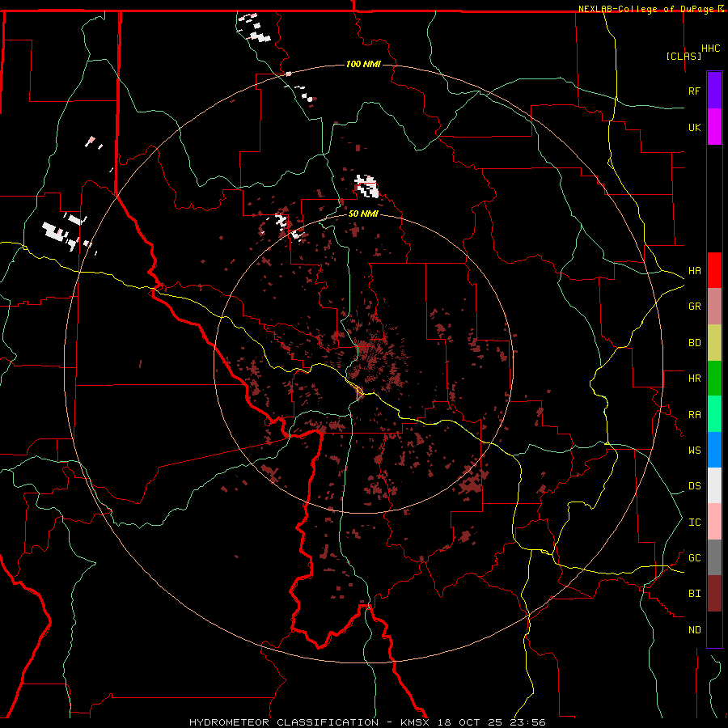Click the BI legend label
Screen dimensions: 728x728
[x=694, y=594]
